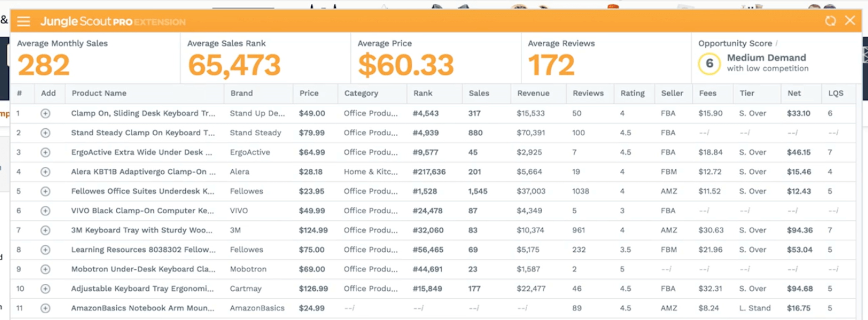Select the #1,528 rank cell
This screenshot has width=868, height=320.
click(x=425, y=191)
